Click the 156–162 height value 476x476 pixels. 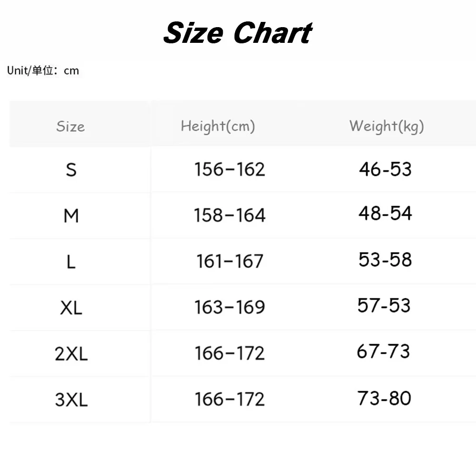click(x=230, y=169)
